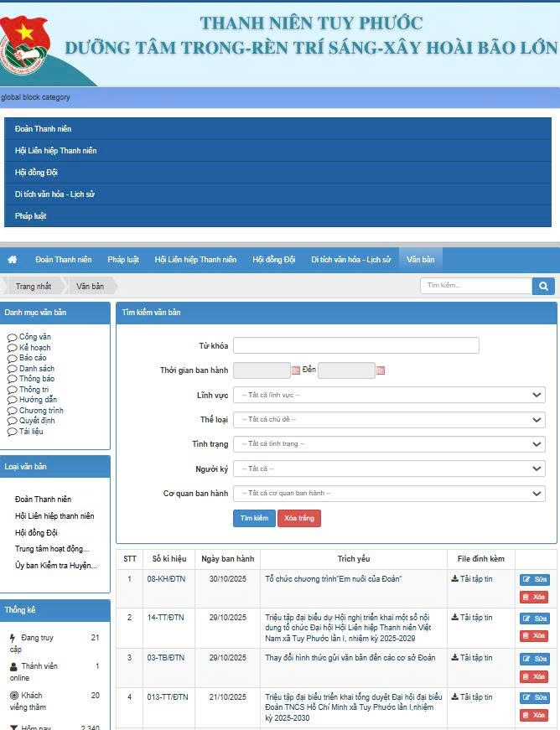Open the start date calendar picker icon
Screen dimensions: 560x730
(x=296, y=370)
